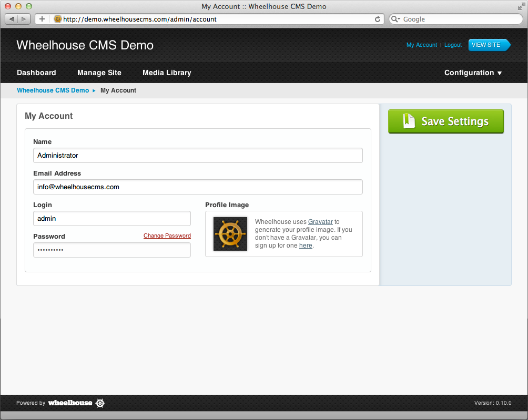Click the site favicon in the address bar
Image resolution: width=528 pixels, height=420 pixels.
pos(57,19)
